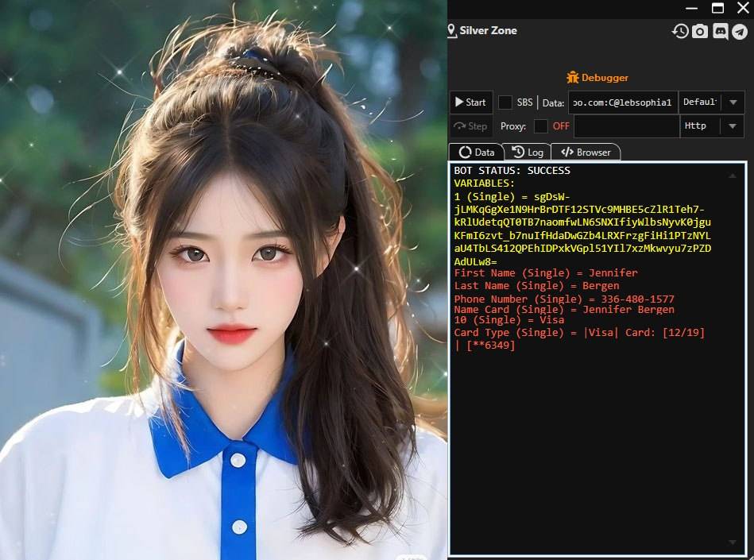The height and width of the screenshot is (560, 754).
Task: Click the empty proxy address field
Action: pyautogui.click(x=627, y=126)
